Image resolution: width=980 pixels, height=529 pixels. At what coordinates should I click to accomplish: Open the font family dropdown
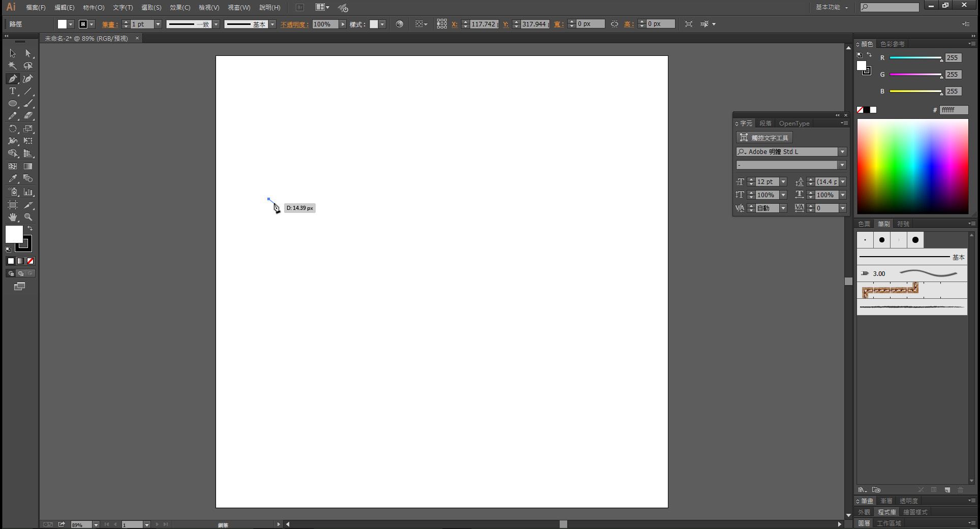842,152
